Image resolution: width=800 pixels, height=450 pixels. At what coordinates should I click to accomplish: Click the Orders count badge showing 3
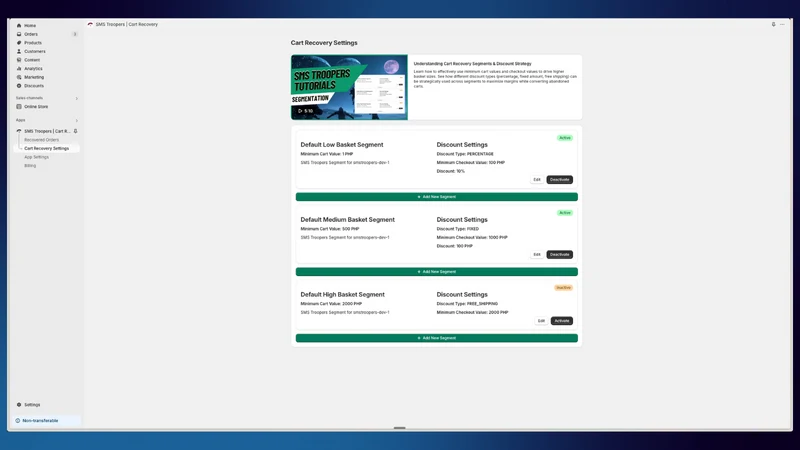(x=74, y=34)
